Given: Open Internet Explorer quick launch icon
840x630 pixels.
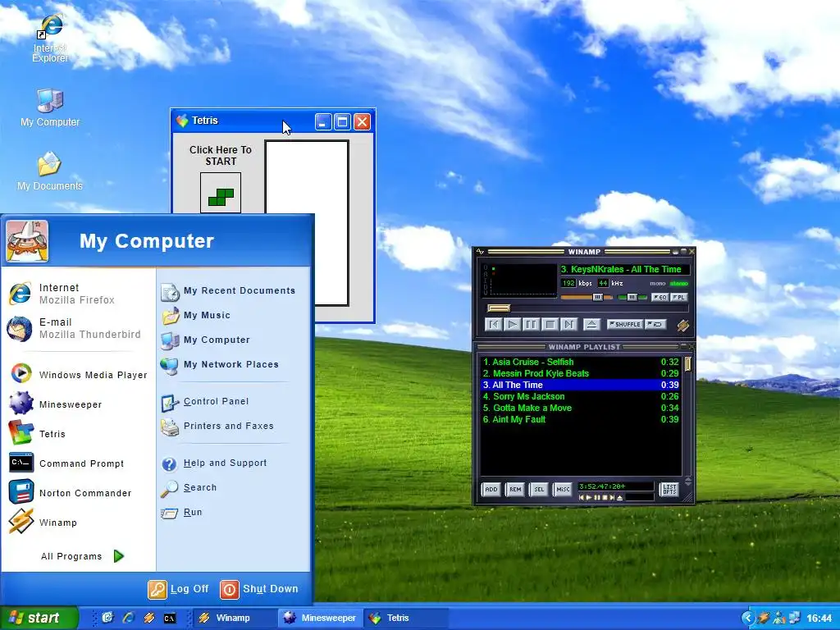Looking at the screenshot, I should point(129,618).
